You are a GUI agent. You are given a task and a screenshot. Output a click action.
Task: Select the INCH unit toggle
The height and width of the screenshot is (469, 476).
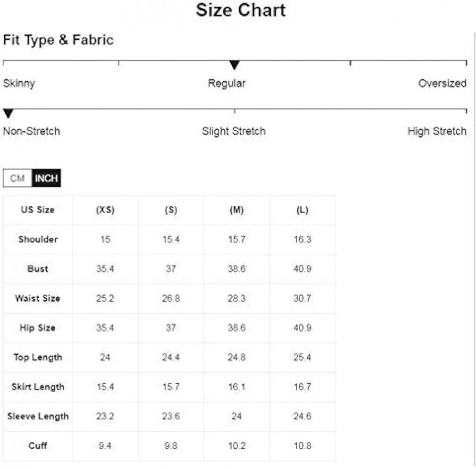tap(46, 178)
